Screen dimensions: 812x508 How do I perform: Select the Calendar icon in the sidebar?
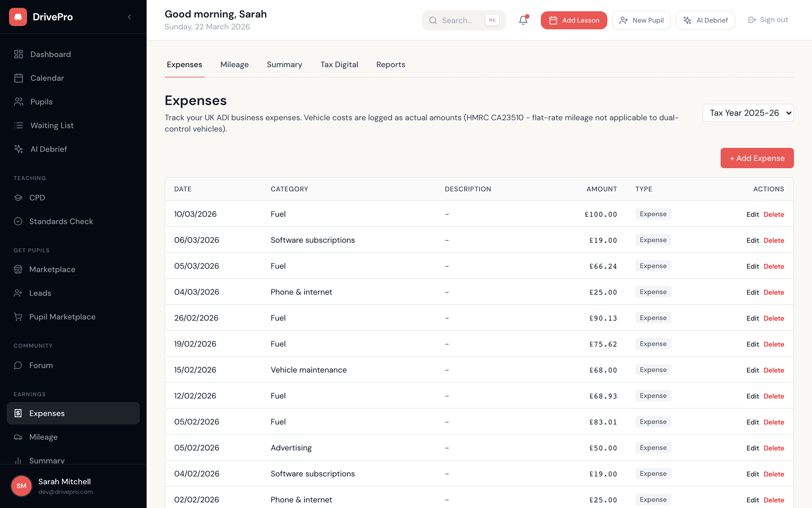coord(18,78)
